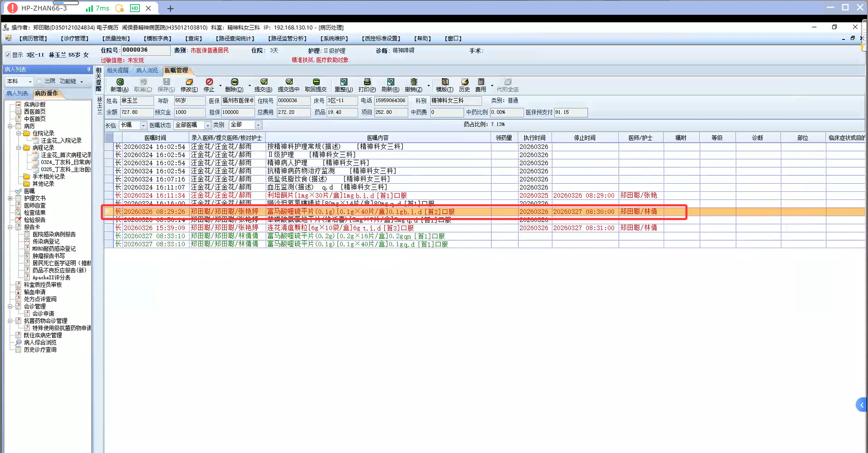Click the 新增(A) new order icon
Screen dimensions: 868x453
tap(120, 82)
